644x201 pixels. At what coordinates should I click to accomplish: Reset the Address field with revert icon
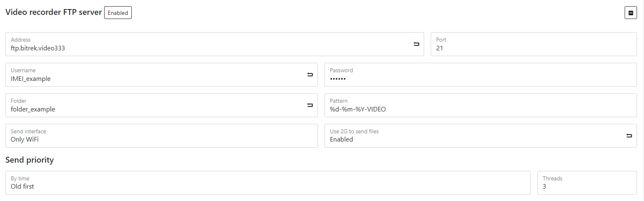(416, 44)
